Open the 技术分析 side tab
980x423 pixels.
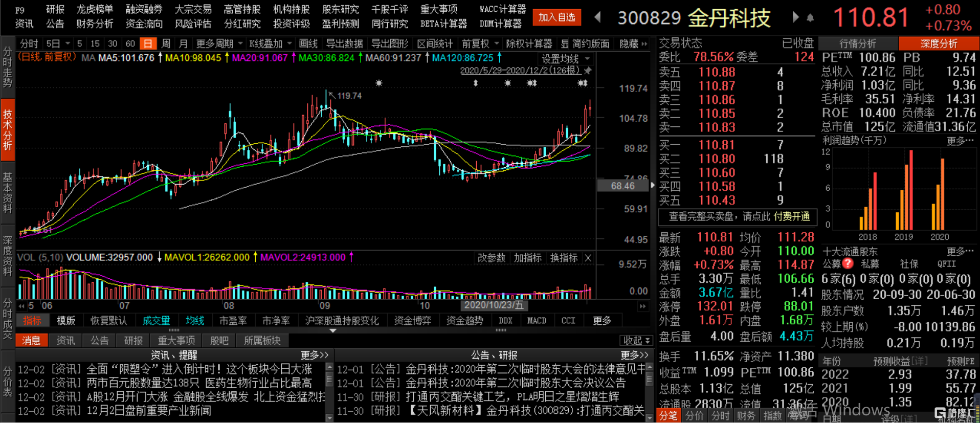pos(7,130)
